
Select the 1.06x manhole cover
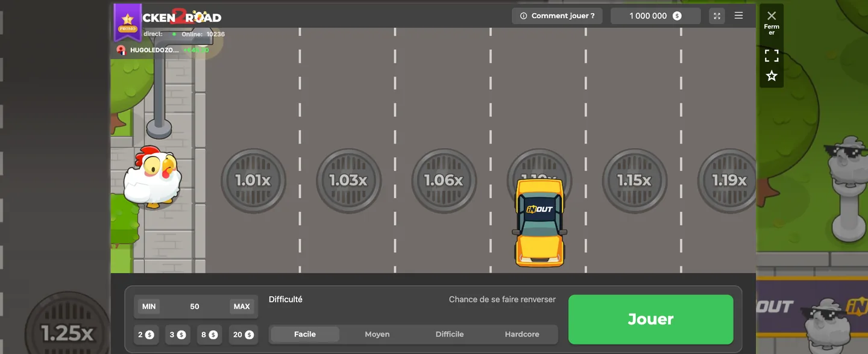pyautogui.click(x=444, y=180)
